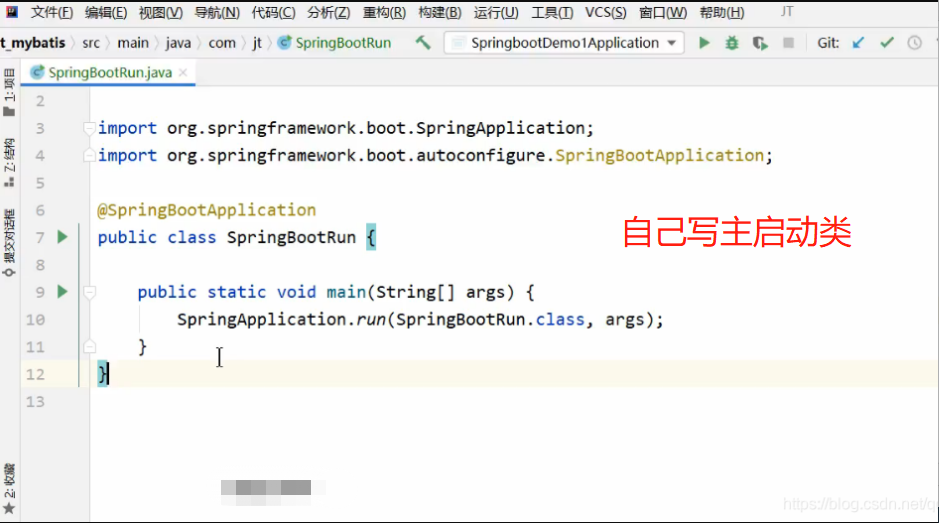Open the 工具(T) menu
The image size is (939, 523).
coord(552,12)
